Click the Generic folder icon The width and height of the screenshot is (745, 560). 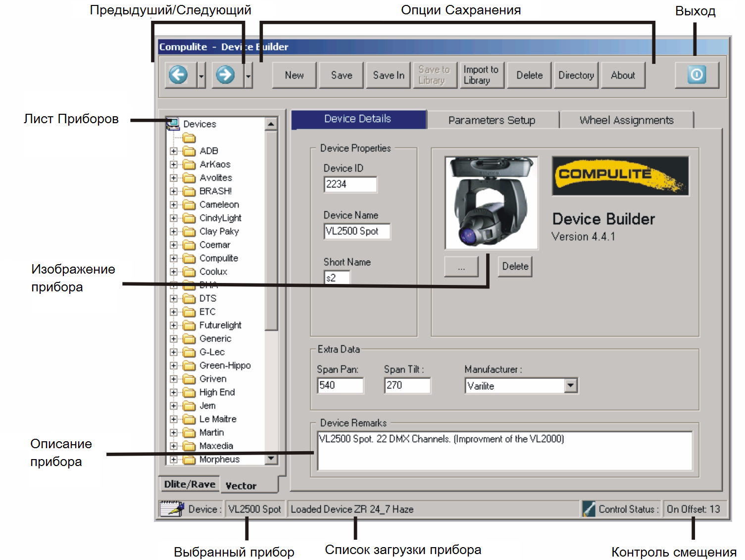coord(189,338)
